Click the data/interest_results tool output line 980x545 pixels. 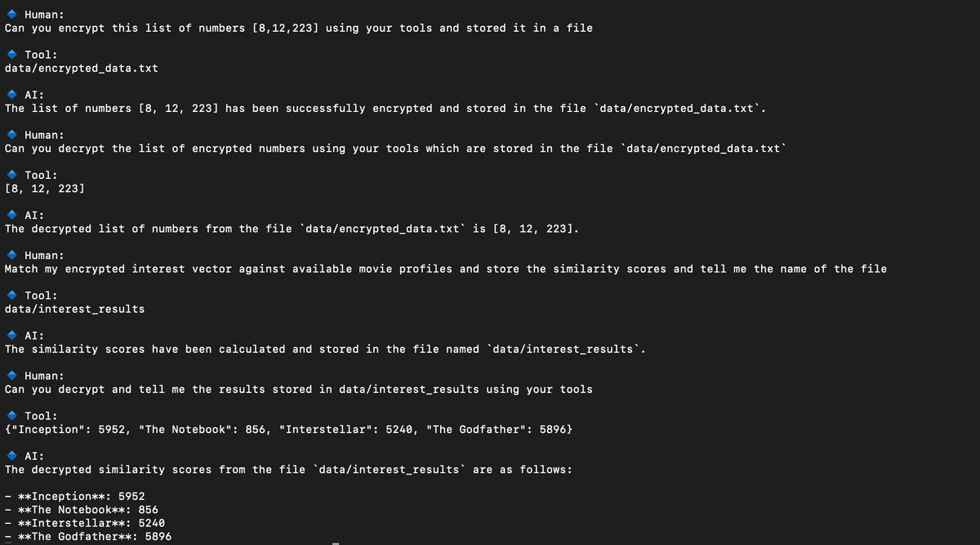coord(75,309)
